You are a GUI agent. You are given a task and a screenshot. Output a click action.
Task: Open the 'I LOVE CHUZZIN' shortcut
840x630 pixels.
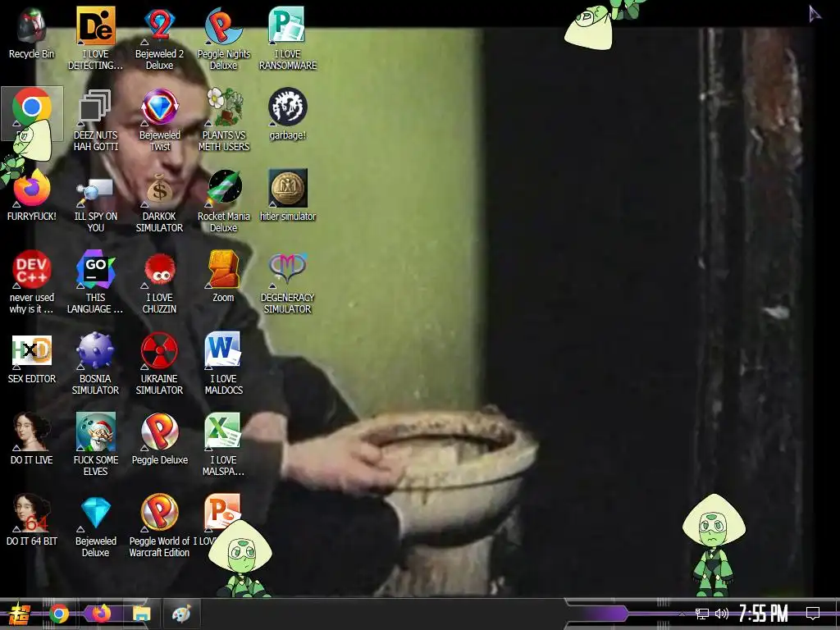[160, 282]
